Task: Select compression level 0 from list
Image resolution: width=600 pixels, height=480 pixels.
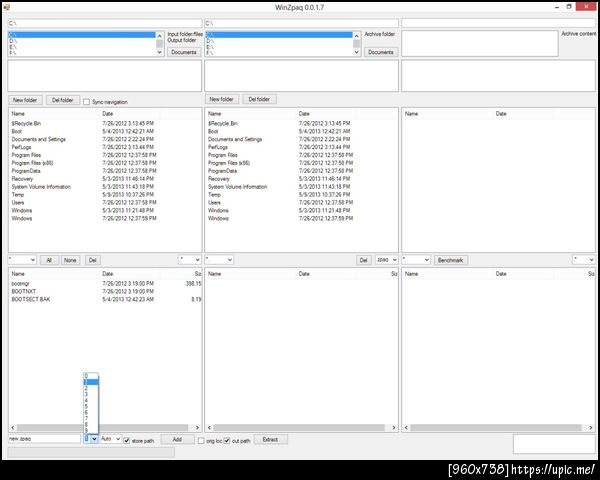Action: (91, 376)
